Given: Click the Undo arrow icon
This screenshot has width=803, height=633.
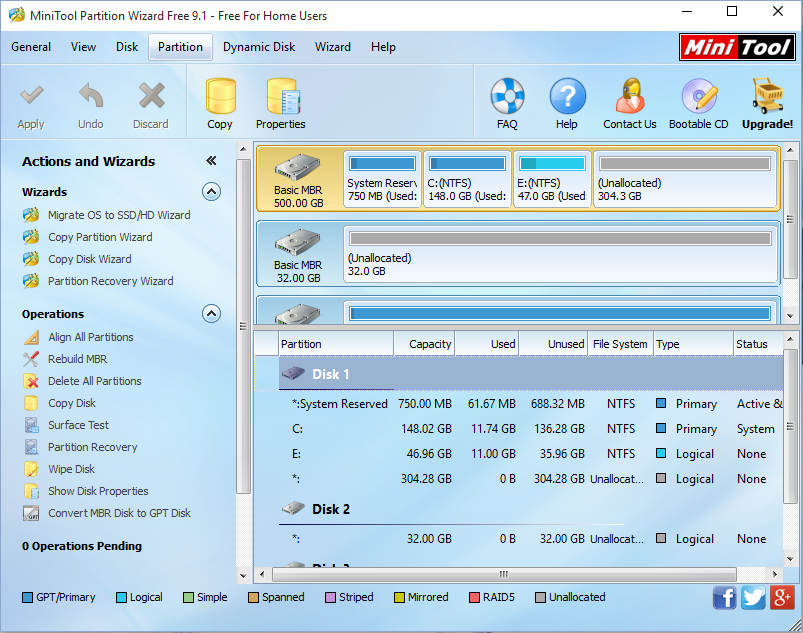Looking at the screenshot, I should coord(91,95).
